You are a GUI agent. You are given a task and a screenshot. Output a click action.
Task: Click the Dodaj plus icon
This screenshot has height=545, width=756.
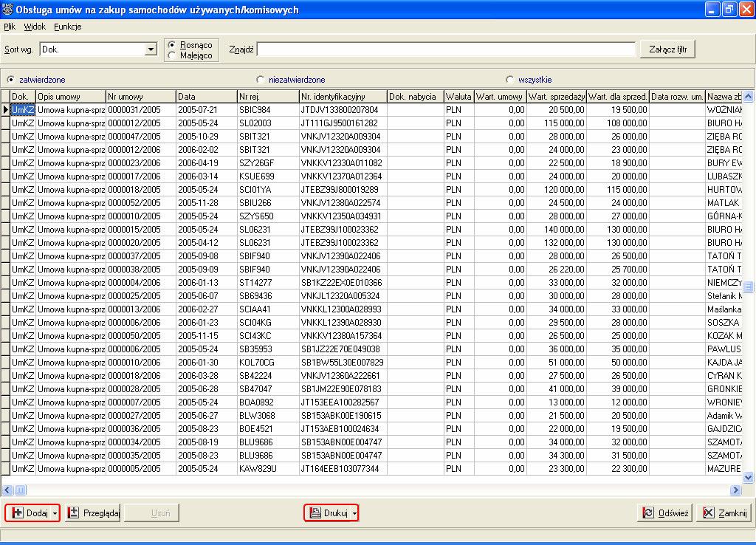click(18, 513)
